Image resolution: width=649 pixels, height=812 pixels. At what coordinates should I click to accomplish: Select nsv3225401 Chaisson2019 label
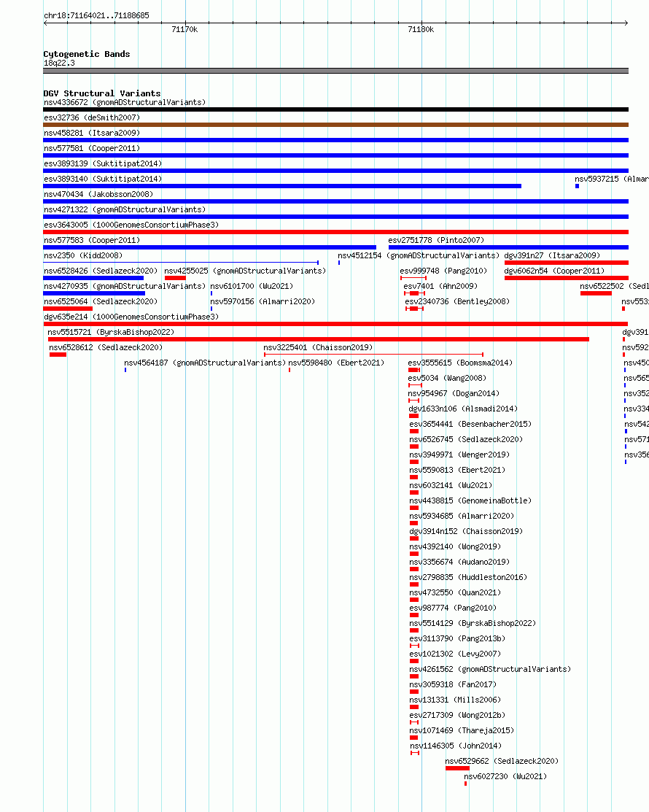(x=318, y=347)
